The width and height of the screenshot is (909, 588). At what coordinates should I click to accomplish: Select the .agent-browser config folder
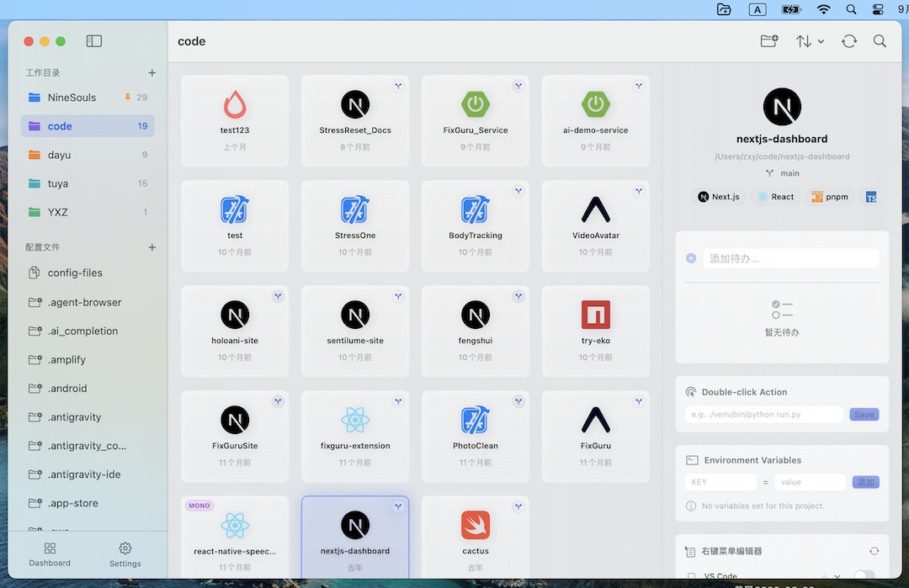click(88, 302)
